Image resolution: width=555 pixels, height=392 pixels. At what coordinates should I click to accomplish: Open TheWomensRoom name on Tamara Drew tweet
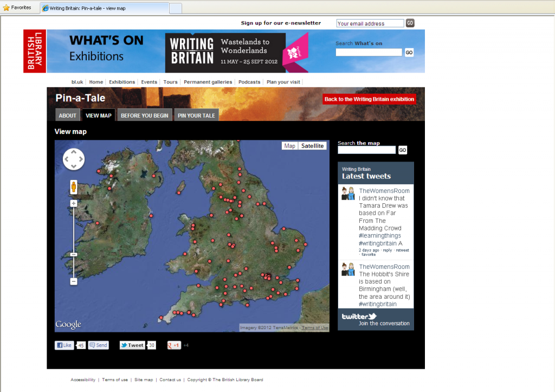pyautogui.click(x=384, y=191)
